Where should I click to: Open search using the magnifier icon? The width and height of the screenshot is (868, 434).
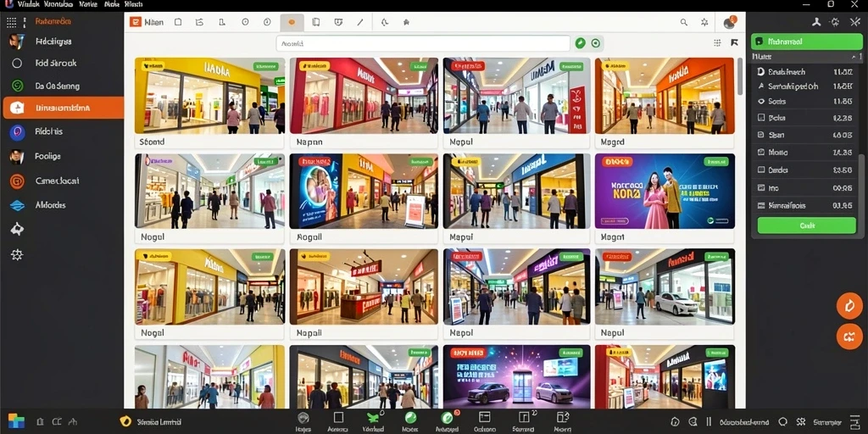(x=684, y=23)
